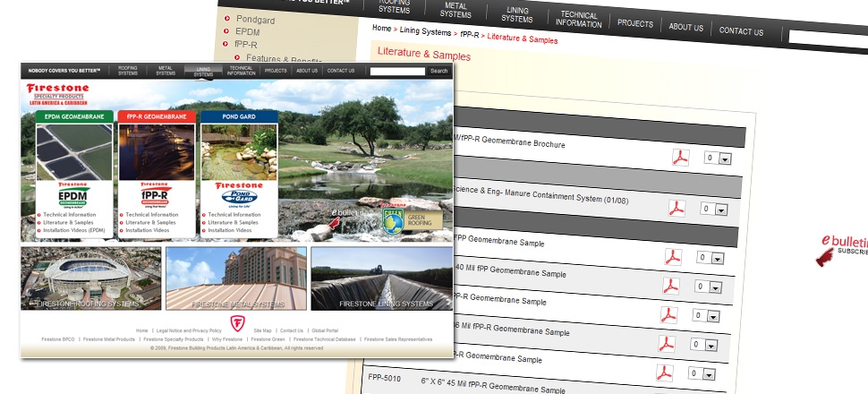Open Technical Information menu on back page
This screenshot has height=394, width=868.
click(x=578, y=20)
